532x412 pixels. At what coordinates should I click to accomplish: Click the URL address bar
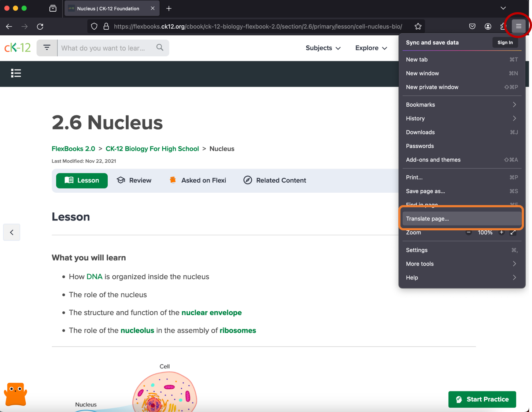click(x=258, y=26)
